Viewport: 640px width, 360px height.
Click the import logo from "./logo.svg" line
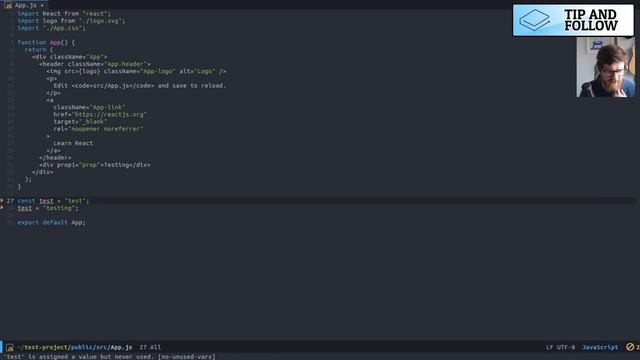71,21
